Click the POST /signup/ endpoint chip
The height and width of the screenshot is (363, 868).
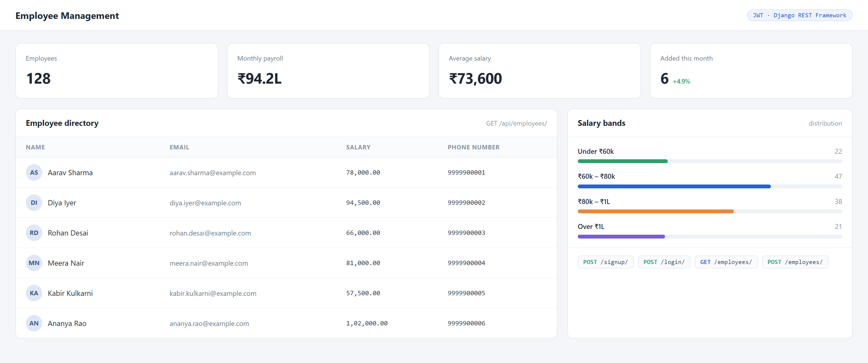[x=605, y=262]
